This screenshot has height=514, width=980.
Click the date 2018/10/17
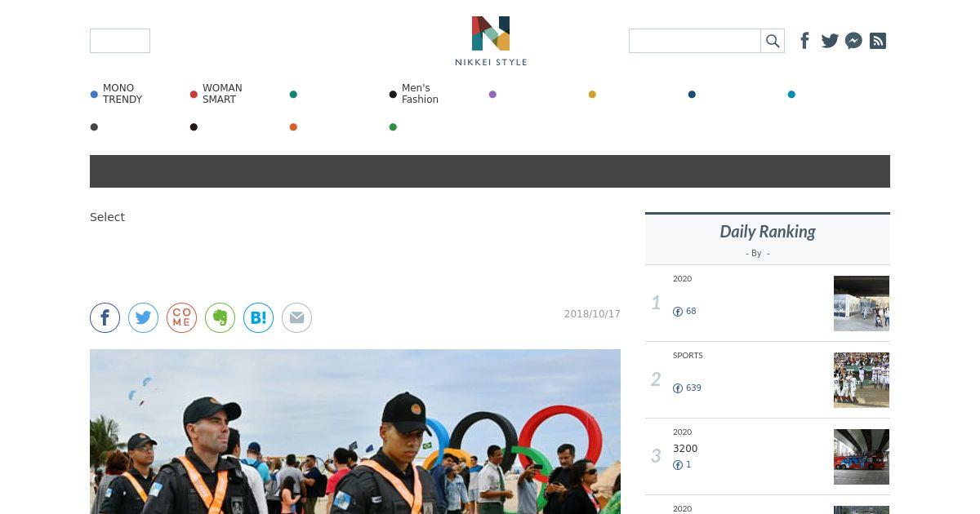point(592,314)
